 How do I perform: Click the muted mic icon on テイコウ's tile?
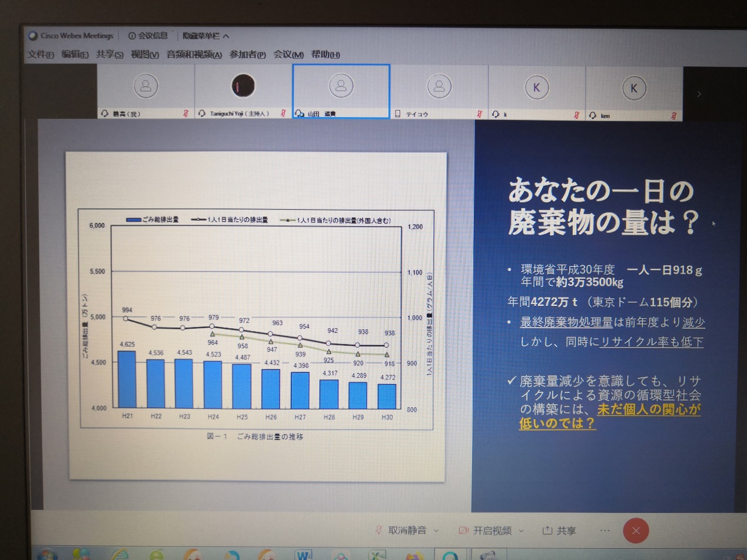(479, 114)
